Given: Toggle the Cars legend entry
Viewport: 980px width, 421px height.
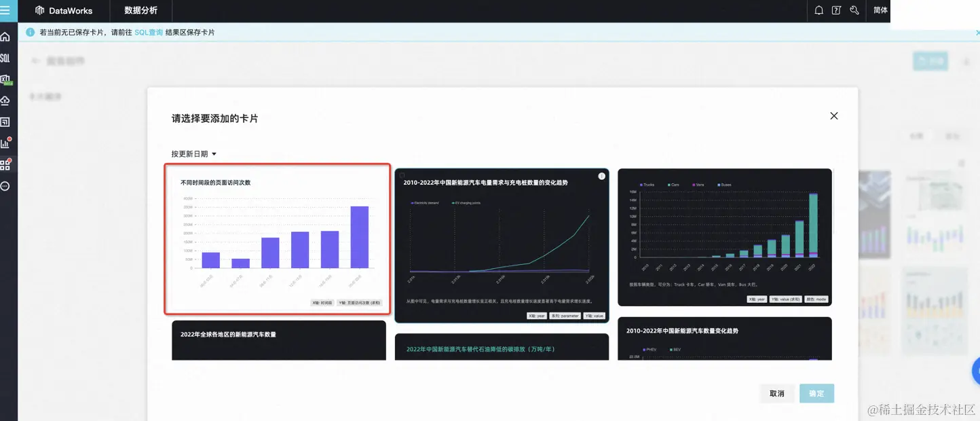Looking at the screenshot, I should coord(673,185).
